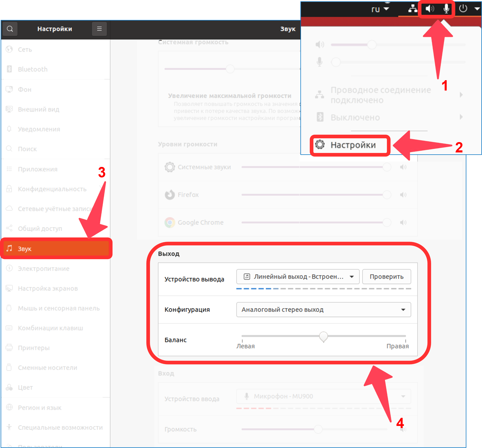This screenshot has height=448, width=482.
Task: Select Звук in the settings sidebar
Action: [56, 249]
